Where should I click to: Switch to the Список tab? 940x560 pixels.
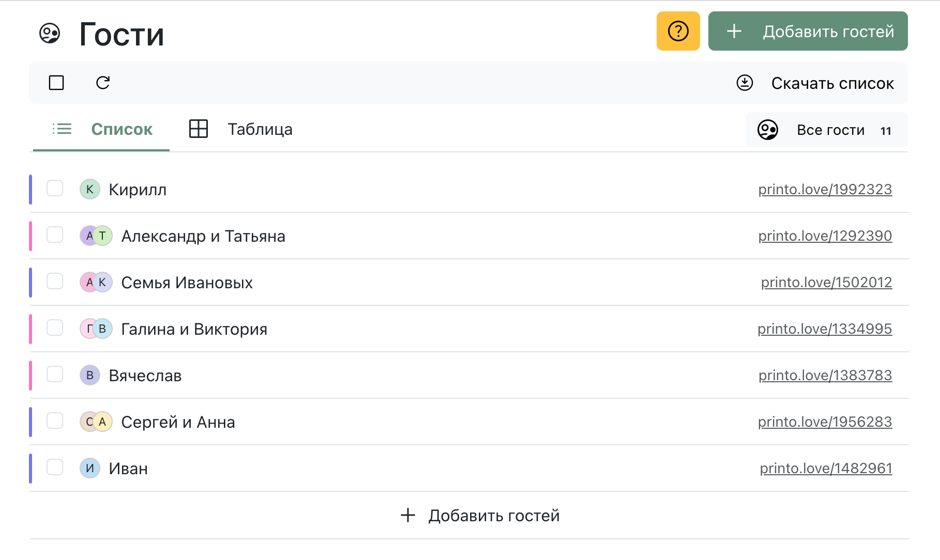[x=122, y=129]
